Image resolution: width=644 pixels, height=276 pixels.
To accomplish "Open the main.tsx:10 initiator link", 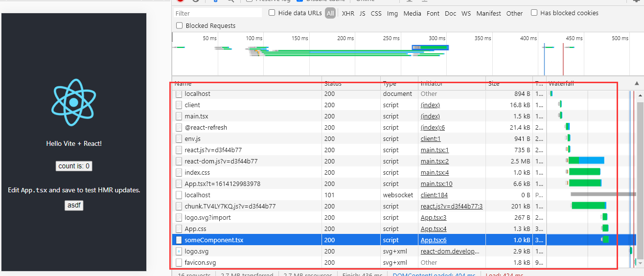I will [437, 184].
